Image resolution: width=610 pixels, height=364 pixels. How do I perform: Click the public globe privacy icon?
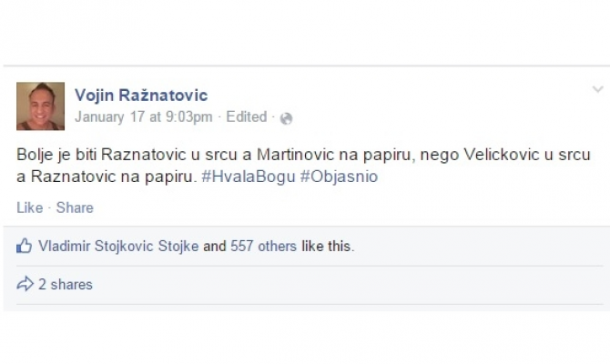287,118
